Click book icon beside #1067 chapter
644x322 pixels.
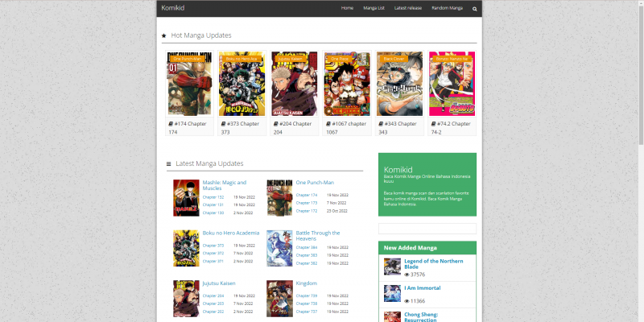click(328, 124)
